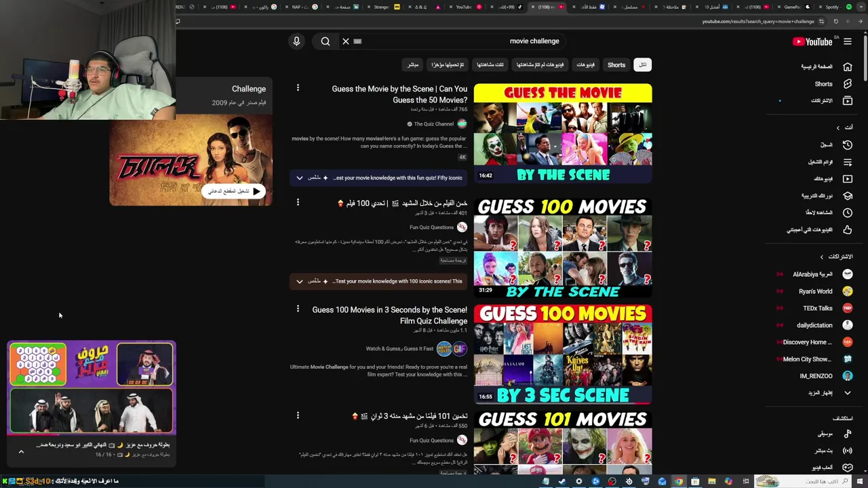Screen dimensions: 868x488
Task: Expand the chevron below the stream overlay
Action: (x=21, y=452)
